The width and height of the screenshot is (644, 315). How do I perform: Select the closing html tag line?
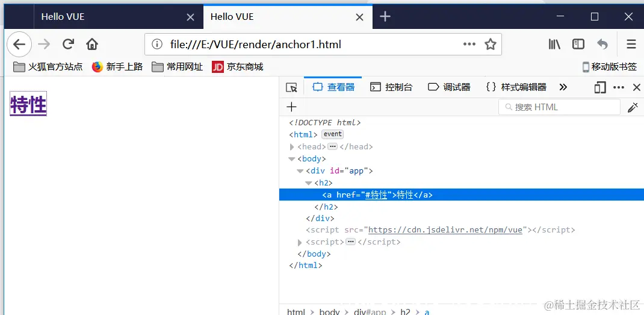click(306, 266)
